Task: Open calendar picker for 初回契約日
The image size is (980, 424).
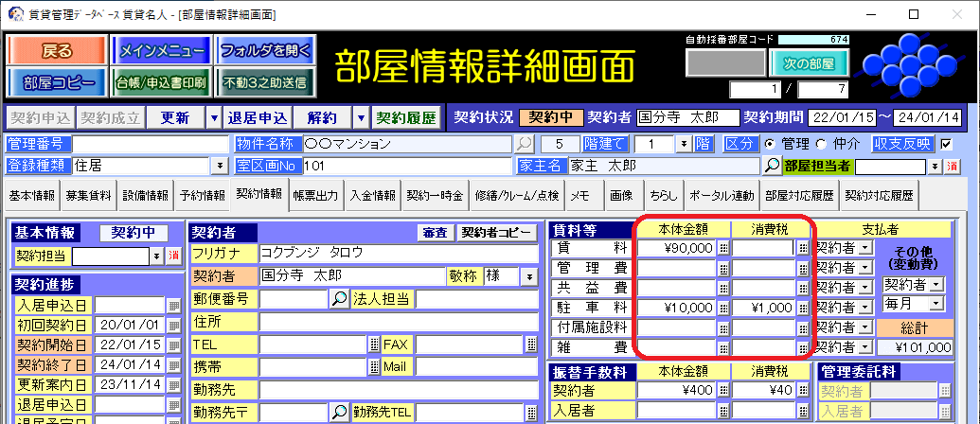Action: click(x=173, y=326)
